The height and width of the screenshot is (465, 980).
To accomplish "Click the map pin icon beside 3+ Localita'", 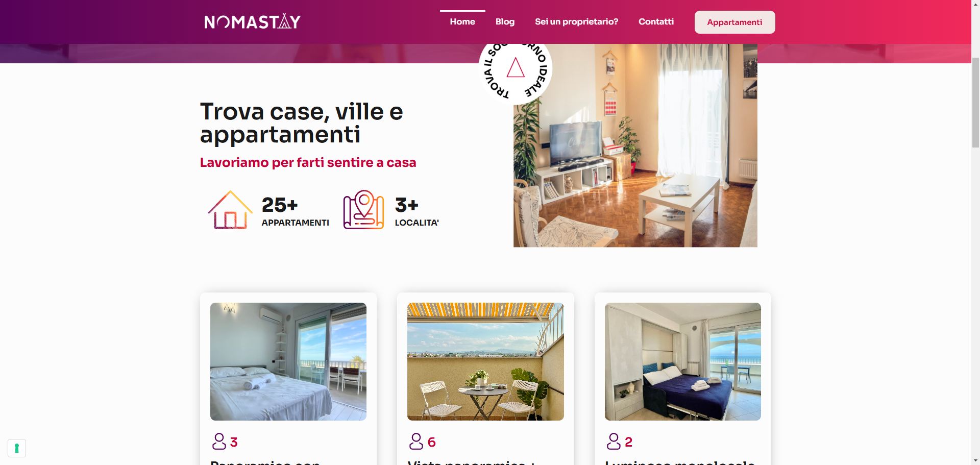I will tap(363, 210).
